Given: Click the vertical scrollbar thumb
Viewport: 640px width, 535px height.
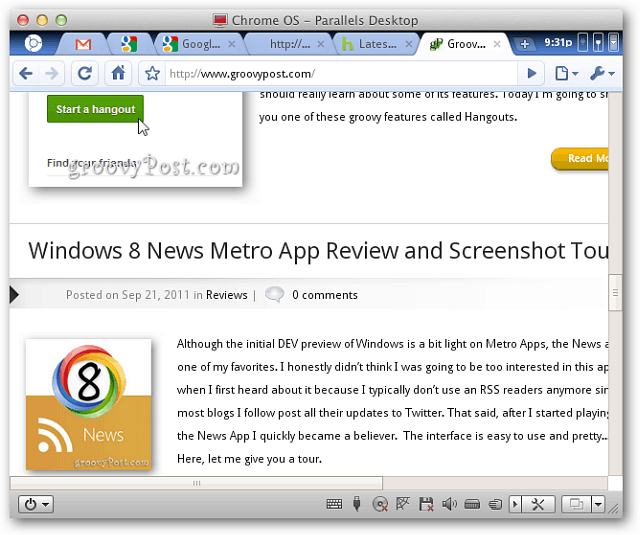Looking at the screenshot, I should (615, 293).
